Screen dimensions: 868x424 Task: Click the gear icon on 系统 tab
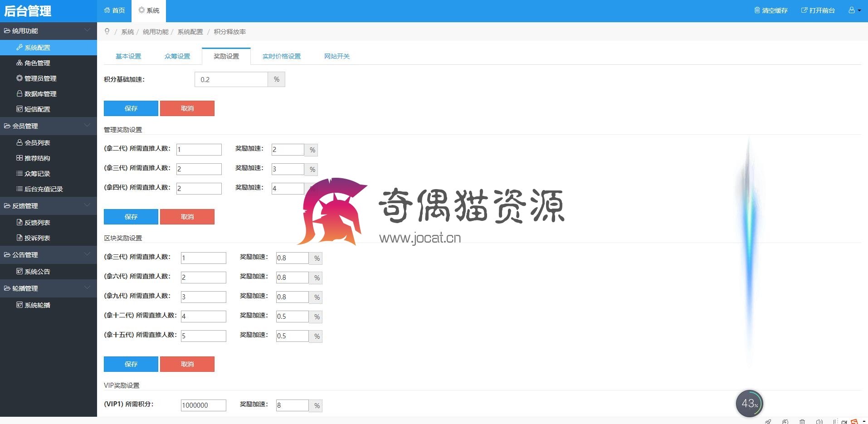(x=141, y=10)
